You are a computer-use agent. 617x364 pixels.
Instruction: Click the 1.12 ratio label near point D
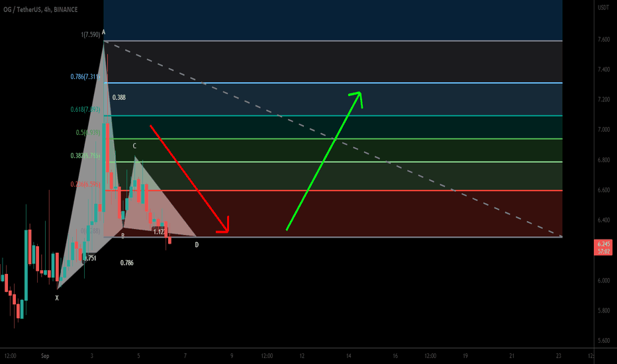click(x=159, y=232)
